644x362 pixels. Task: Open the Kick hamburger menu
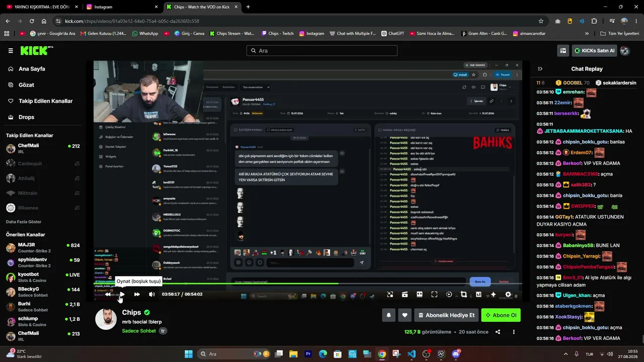point(11,50)
